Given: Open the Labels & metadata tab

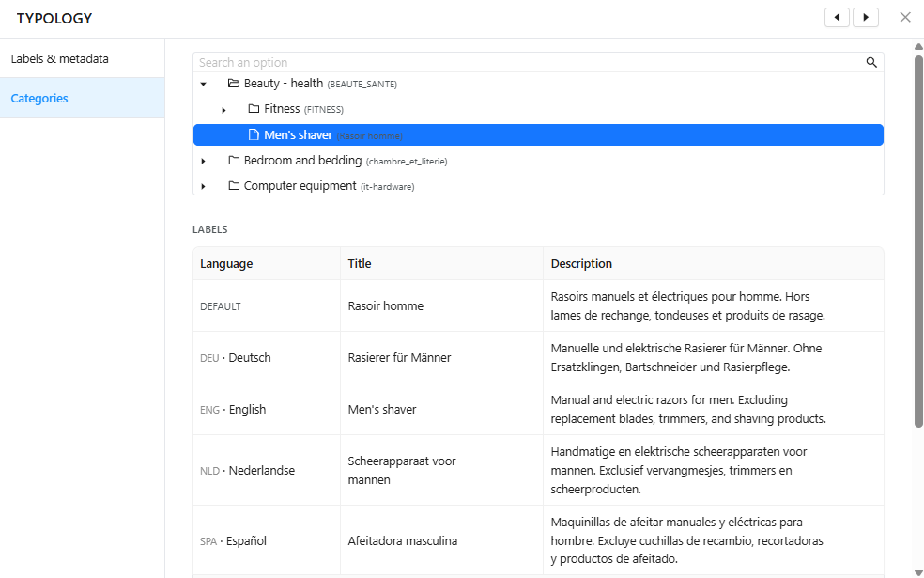Looking at the screenshot, I should point(82,58).
